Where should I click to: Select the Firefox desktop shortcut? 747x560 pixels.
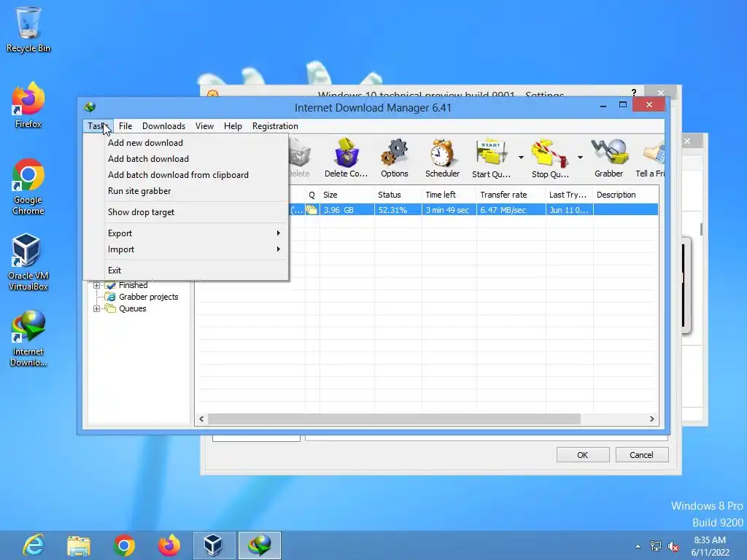coord(28,105)
